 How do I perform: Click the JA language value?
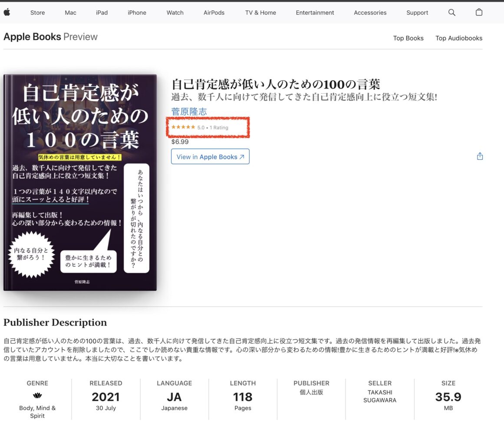point(174,397)
